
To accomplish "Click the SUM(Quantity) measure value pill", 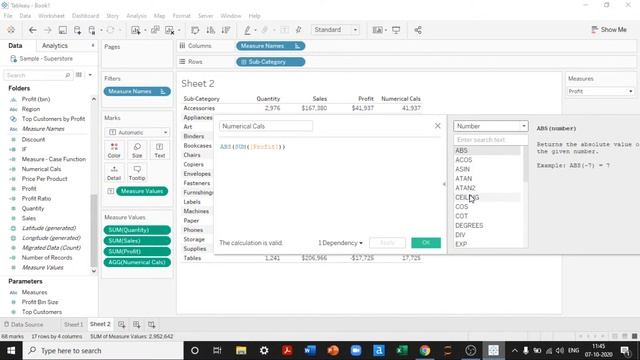I will [x=137, y=230].
